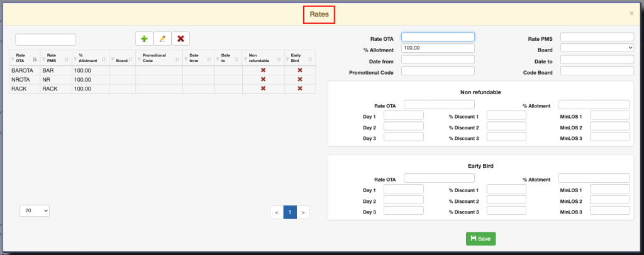Click the green plus add rate icon

tap(144, 39)
